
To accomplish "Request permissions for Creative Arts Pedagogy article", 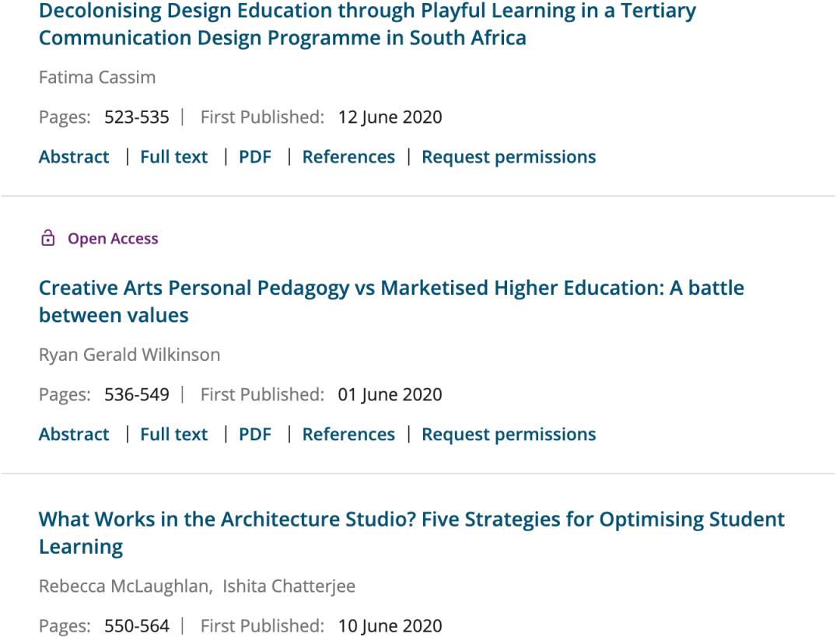I will pos(509,435).
